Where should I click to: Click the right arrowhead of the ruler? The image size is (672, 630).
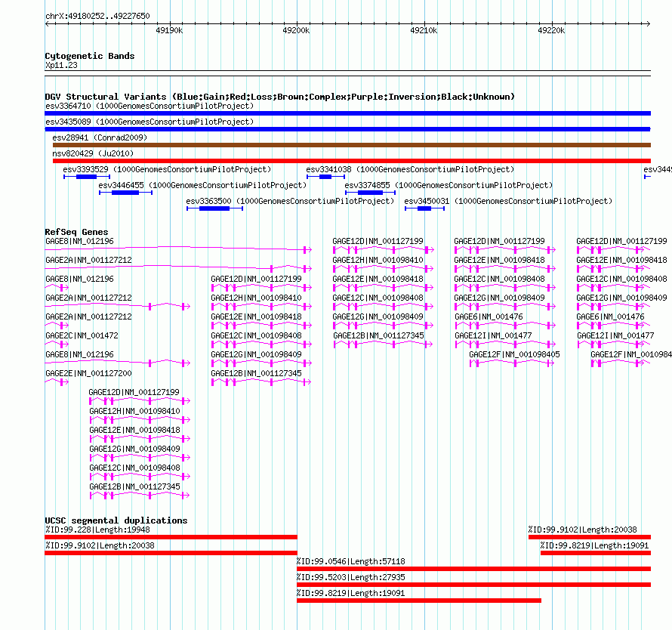point(648,24)
